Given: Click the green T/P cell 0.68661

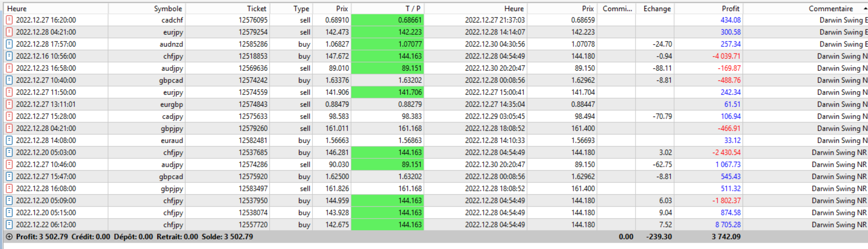Looking at the screenshot, I should (x=388, y=20).
